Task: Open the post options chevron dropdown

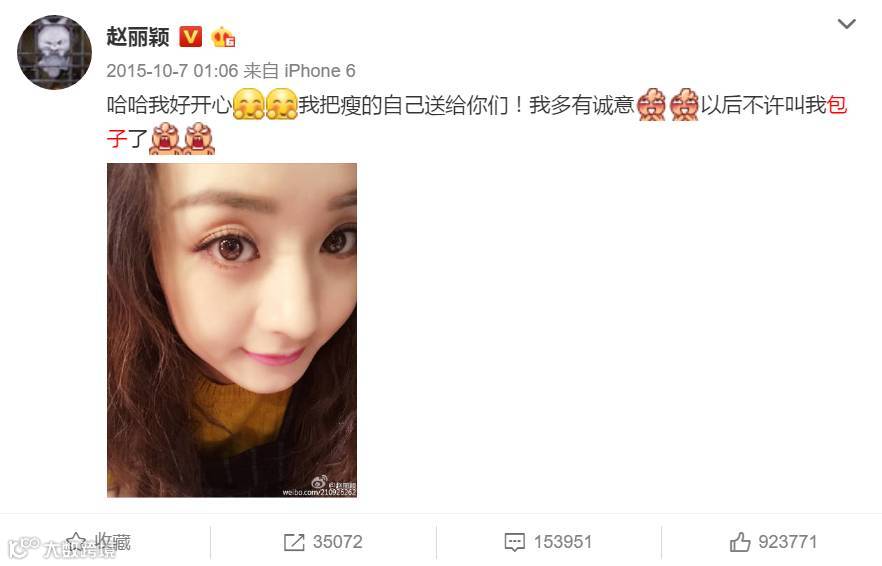Action: [847, 24]
